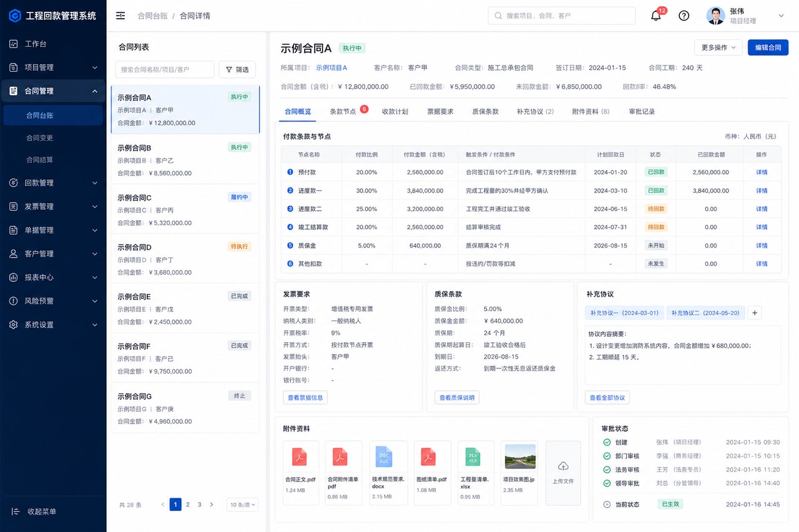Switch to the 条款节点 tab
Screen dimensions: 799x532
pyautogui.click(x=343, y=112)
